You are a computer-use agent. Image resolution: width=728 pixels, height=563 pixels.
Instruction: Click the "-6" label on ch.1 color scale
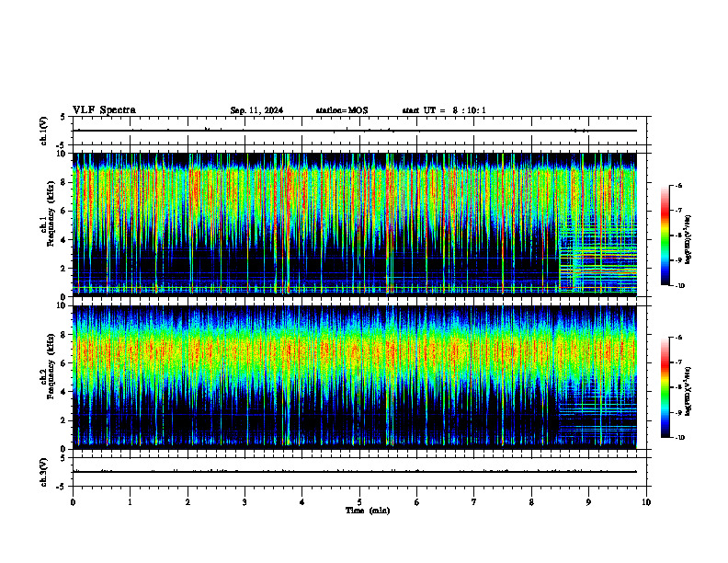pyautogui.click(x=678, y=185)
